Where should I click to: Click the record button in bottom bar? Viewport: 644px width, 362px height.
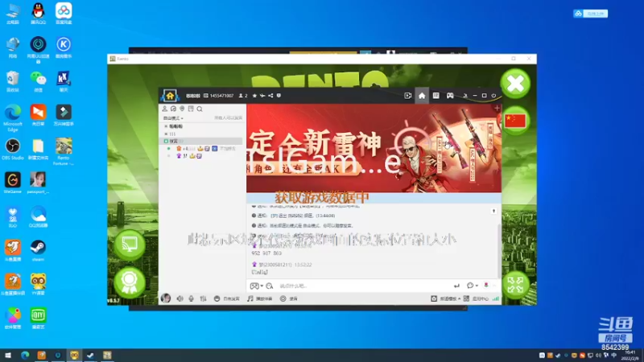click(x=289, y=298)
